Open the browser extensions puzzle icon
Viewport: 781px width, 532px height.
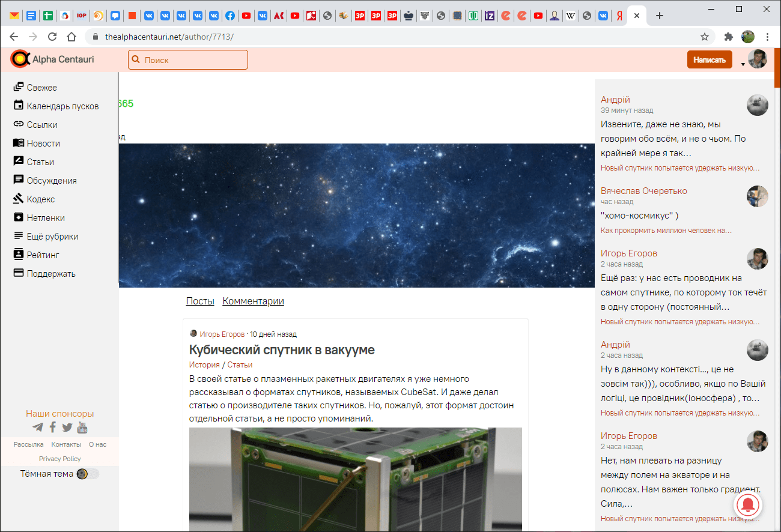tap(729, 37)
